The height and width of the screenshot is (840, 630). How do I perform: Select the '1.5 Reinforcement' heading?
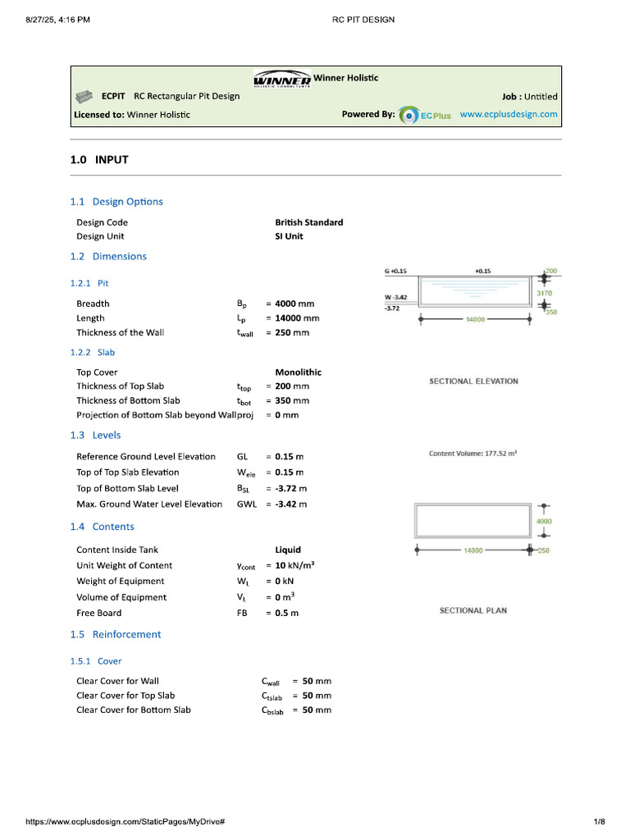point(115,634)
